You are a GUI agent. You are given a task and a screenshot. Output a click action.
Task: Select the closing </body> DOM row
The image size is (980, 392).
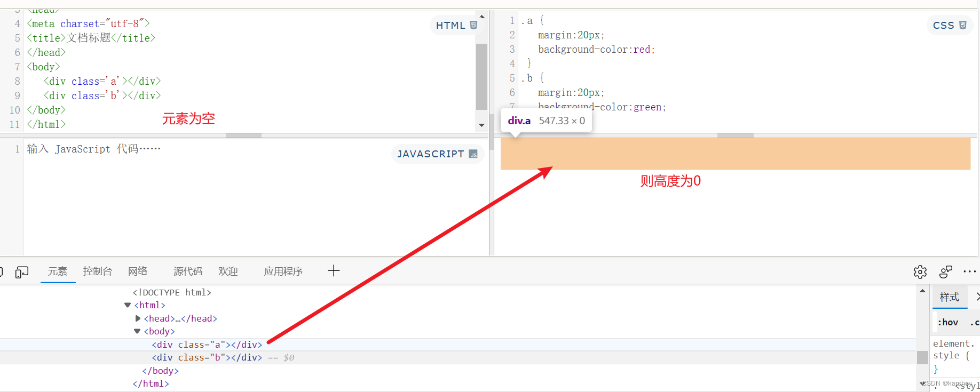161,371
